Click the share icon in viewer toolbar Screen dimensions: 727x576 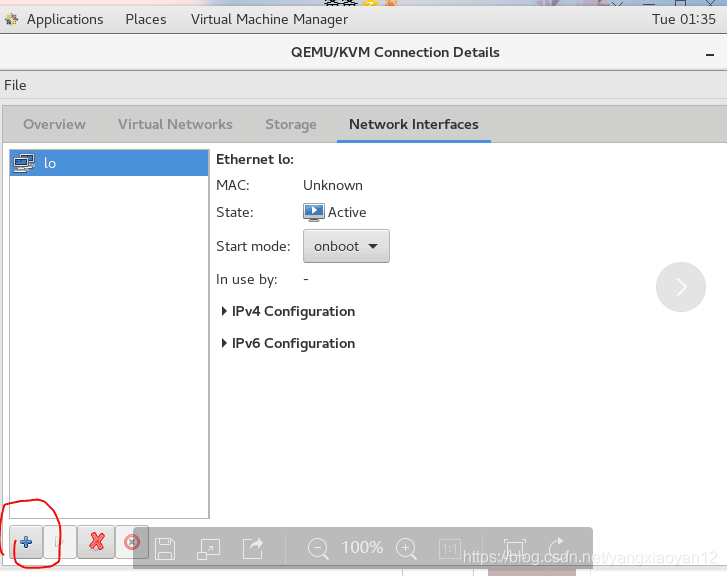253,548
